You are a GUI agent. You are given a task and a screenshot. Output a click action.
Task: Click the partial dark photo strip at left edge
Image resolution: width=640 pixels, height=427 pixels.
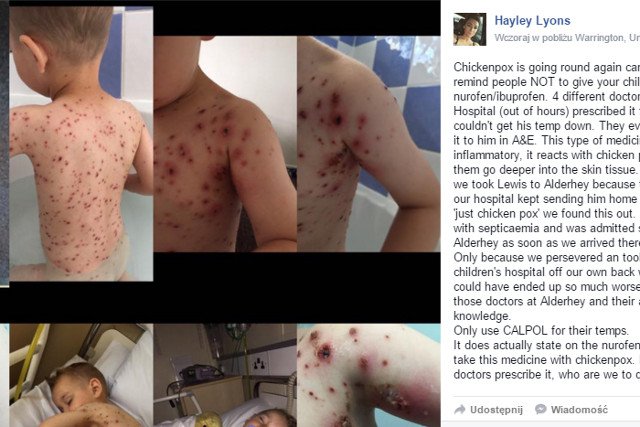click(4, 144)
